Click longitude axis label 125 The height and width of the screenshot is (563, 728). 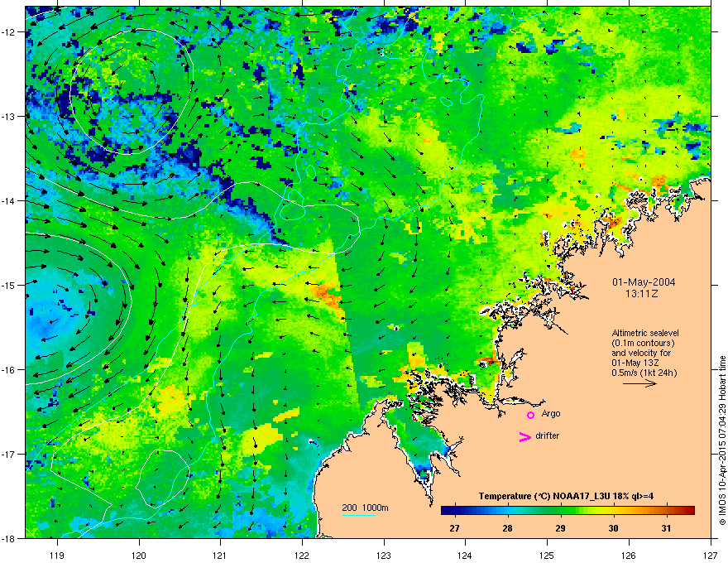coord(547,555)
